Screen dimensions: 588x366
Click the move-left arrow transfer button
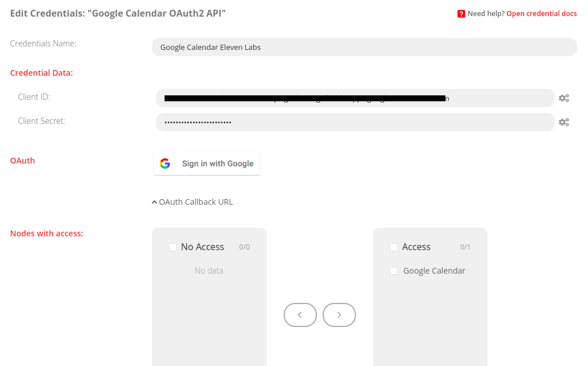[300, 315]
